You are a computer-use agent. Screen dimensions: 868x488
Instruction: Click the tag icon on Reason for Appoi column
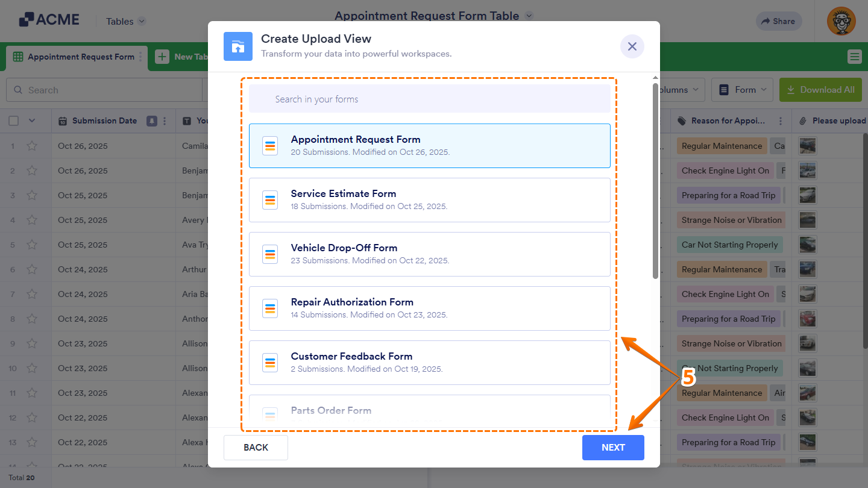tap(683, 120)
